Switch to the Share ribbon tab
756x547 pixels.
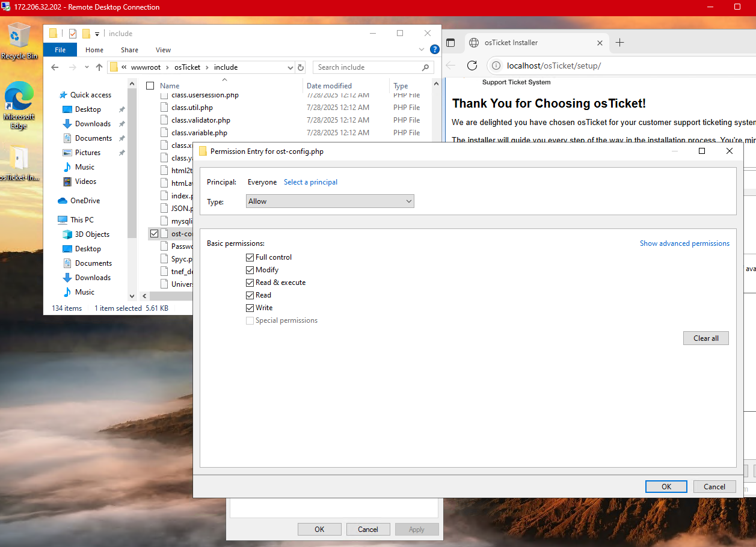point(129,50)
